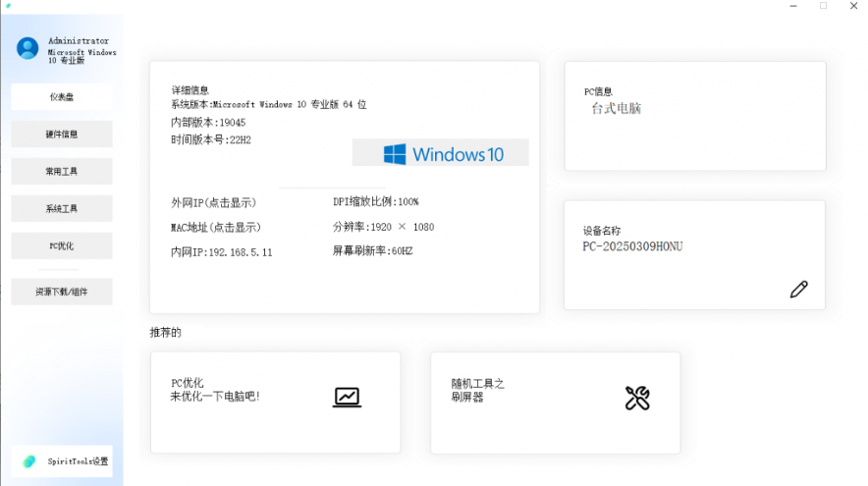This screenshot has height=486, width=868.
Task: Open the 随机工具之刷屏器 card
Action: [555, 403]
